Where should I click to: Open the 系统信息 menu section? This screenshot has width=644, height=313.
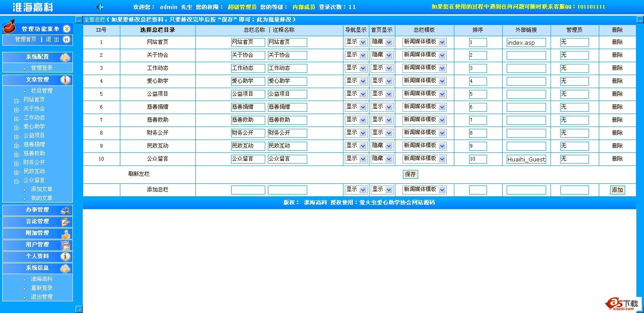37,268
